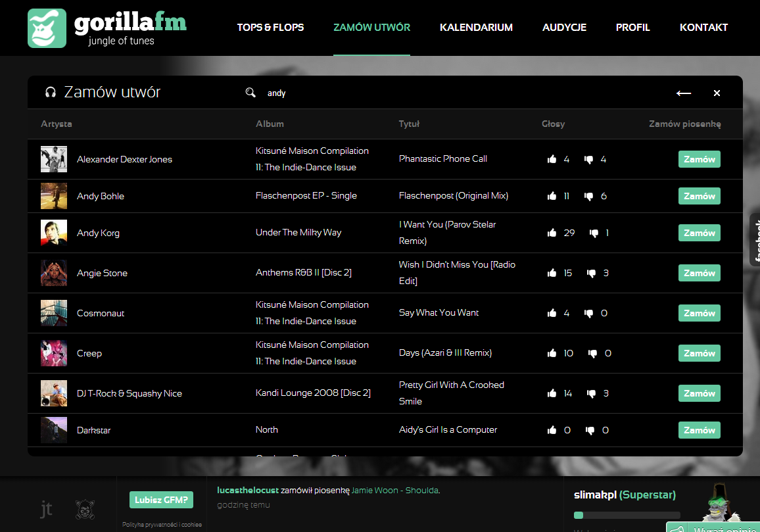Click Zamów for Creep
The image size is (760, 532).
coord(700,353)
